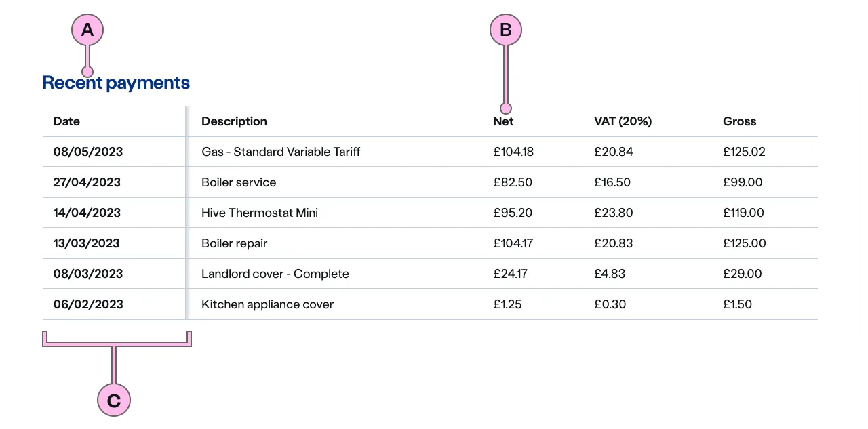The image size is (868, 429).
Task: Select the Boiler repair description cell
Action: point(235,243)
